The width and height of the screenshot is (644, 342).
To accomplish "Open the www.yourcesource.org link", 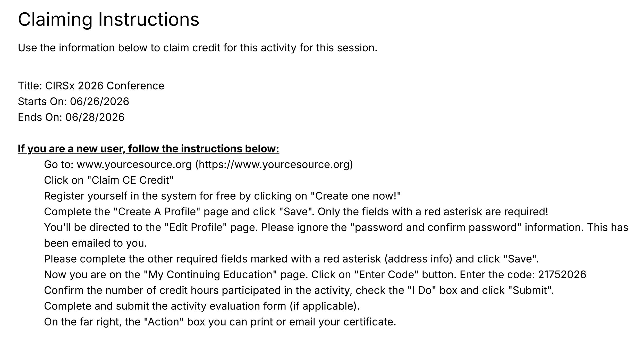I will 134,165.
